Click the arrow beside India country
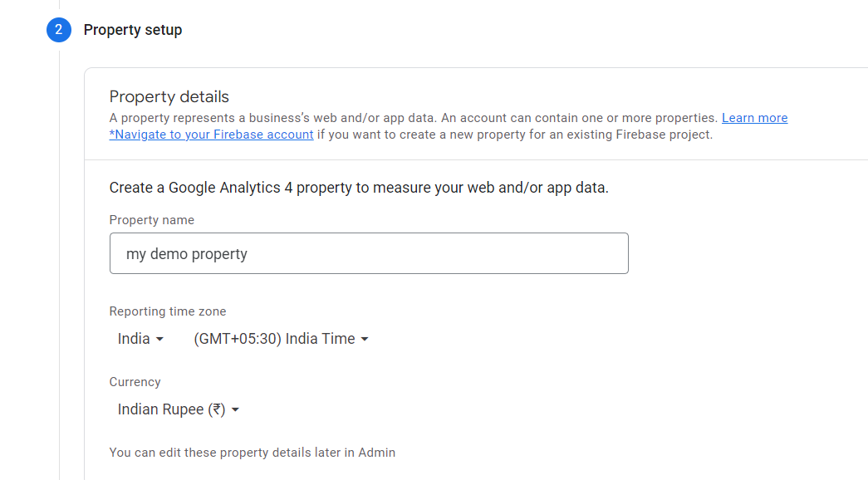Screen dimensions: 868x480 pos(160,340)
